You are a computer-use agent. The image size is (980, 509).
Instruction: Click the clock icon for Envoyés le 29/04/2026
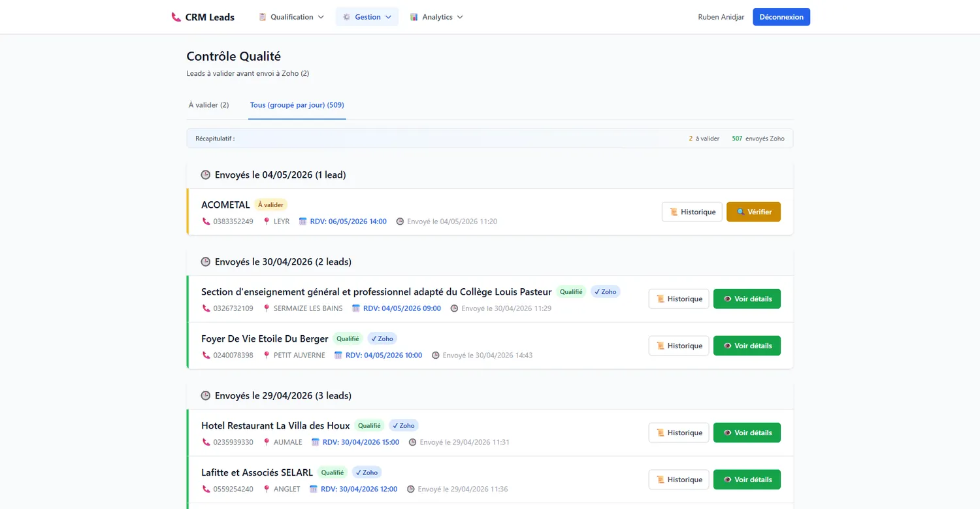[x=206, y=396]
